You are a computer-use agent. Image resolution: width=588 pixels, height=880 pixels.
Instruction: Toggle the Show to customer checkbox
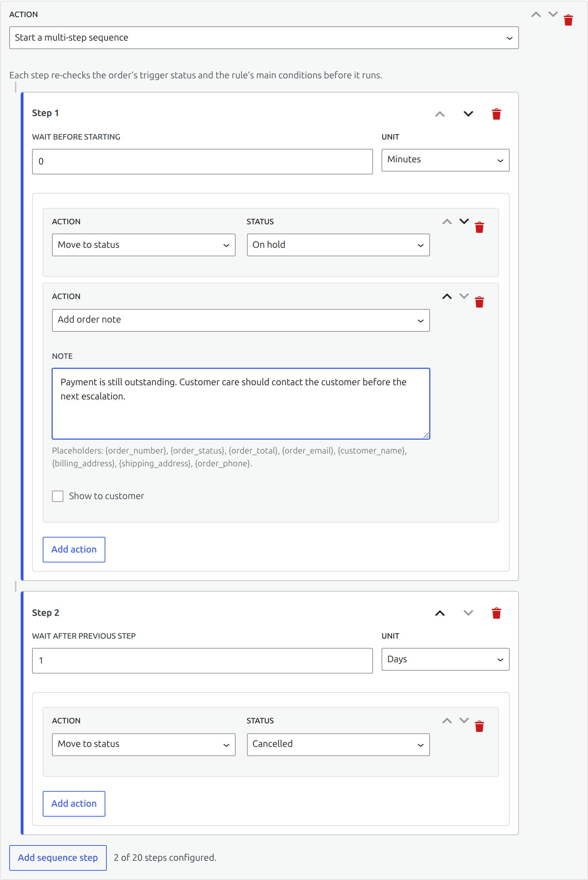tap(58, 496)
